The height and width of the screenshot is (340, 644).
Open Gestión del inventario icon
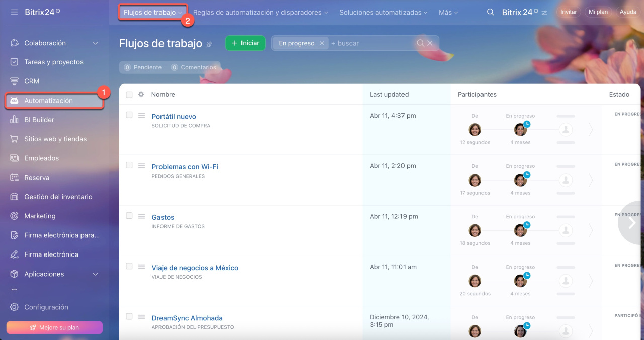point(15,197)
